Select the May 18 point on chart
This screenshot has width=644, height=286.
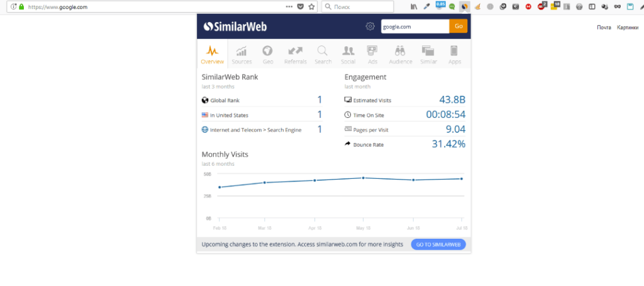363,178
